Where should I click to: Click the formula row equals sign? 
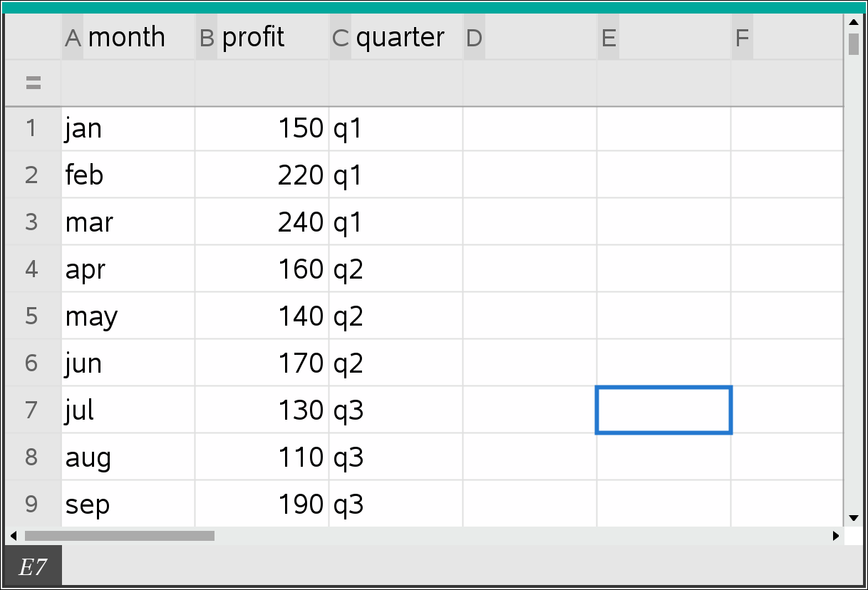coord(33,83)
